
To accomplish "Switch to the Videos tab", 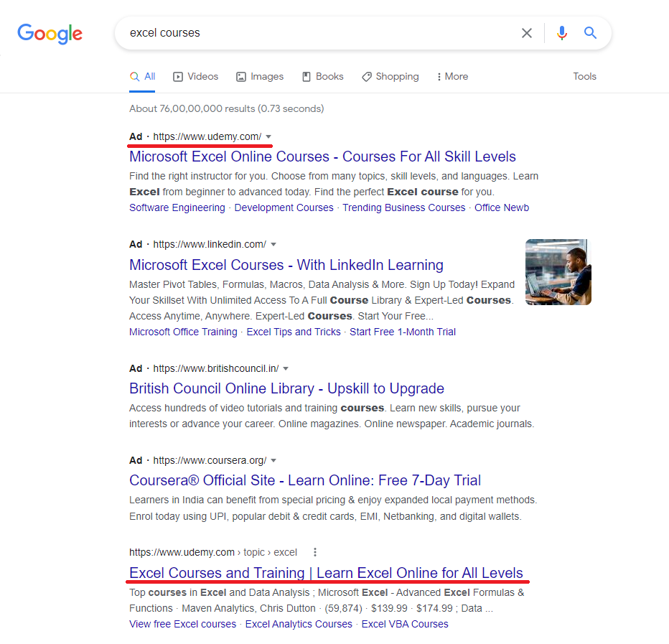I will (x=195, y=76).
